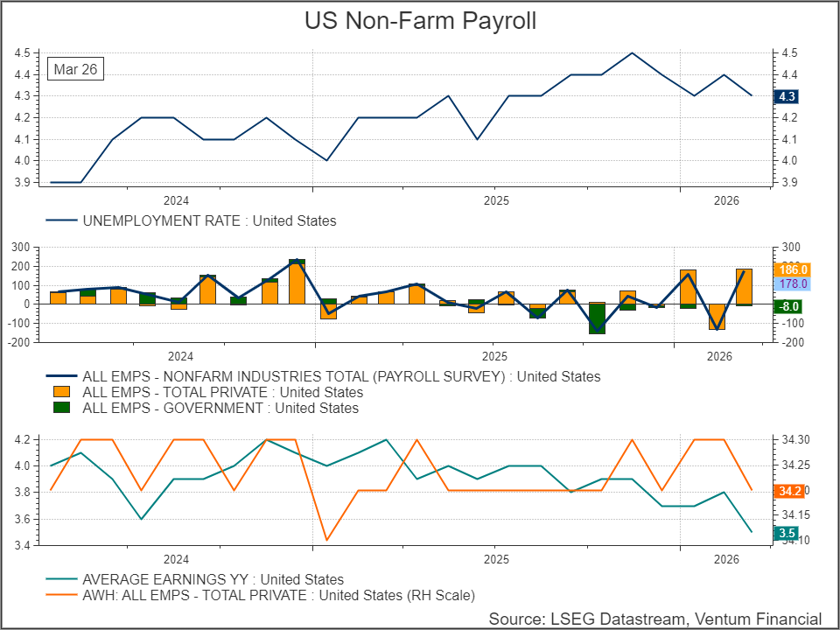Click the AVERAGE EARNINGS YY legend text

tap(213, 579)
